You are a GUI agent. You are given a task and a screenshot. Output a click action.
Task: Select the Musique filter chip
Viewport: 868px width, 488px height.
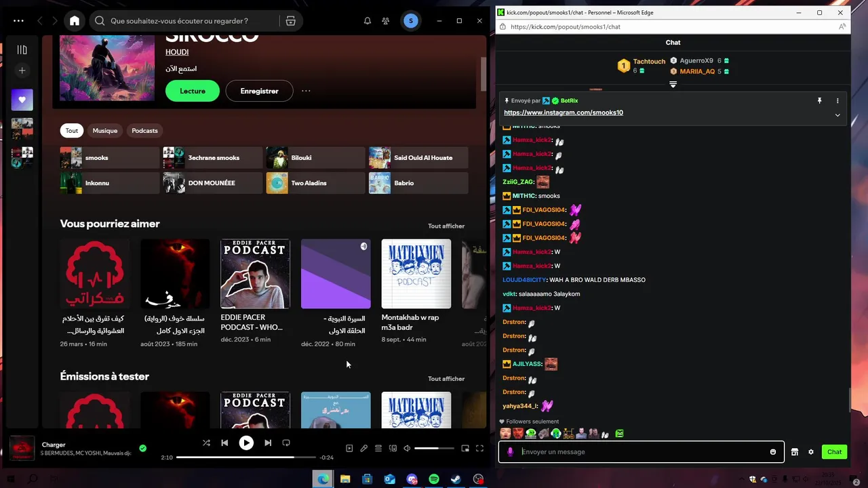click(x=105, y=131)
